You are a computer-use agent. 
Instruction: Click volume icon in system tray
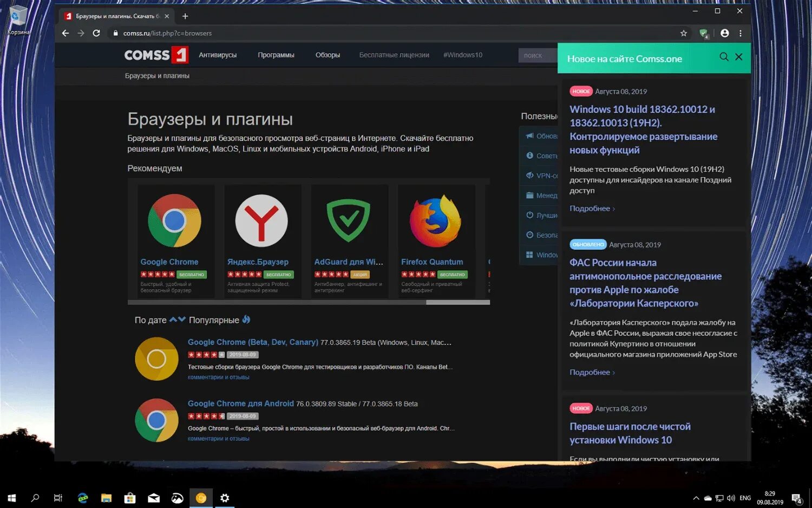coord(731,498)
